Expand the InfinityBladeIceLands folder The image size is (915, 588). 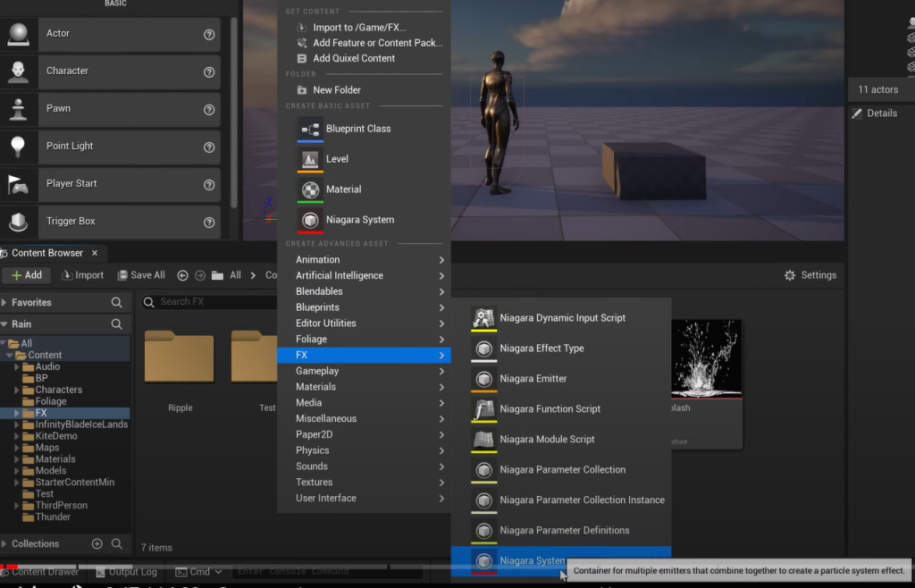(17, 424)
